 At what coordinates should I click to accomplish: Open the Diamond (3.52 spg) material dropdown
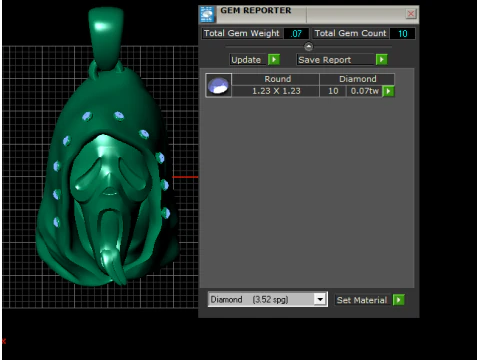click(x=268, y=299)
